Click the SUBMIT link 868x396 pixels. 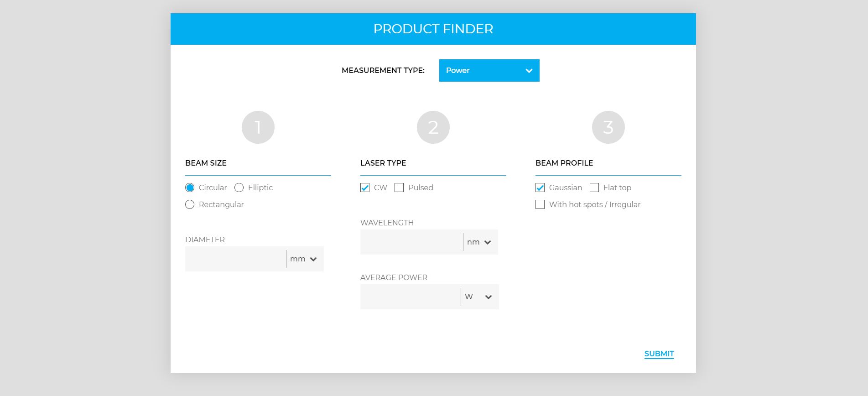tap(659, 354)
